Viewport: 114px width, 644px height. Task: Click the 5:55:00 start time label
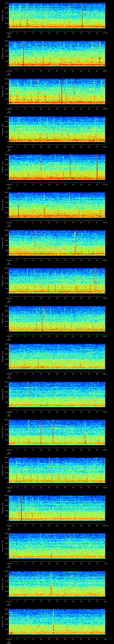(x=9, y=374)
